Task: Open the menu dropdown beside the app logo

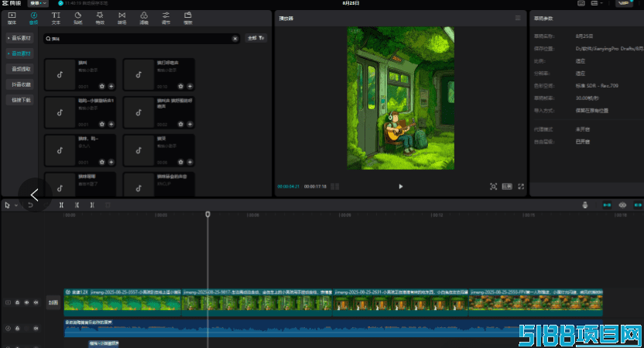Action: [x=38, y=3]
